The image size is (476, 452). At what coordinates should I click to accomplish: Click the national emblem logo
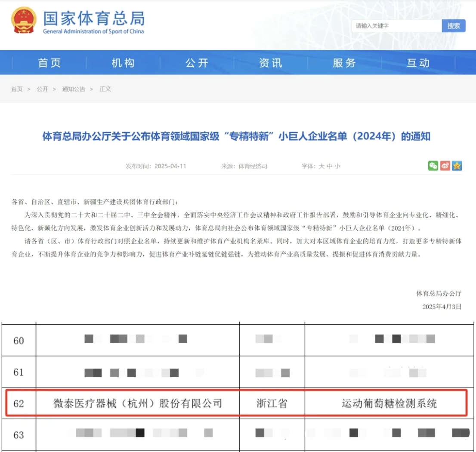click(x=24, y=20)
